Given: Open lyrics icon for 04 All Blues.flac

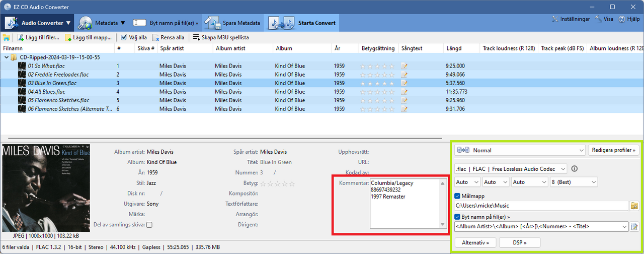Looking at the screenshot, I should point(404,92).
